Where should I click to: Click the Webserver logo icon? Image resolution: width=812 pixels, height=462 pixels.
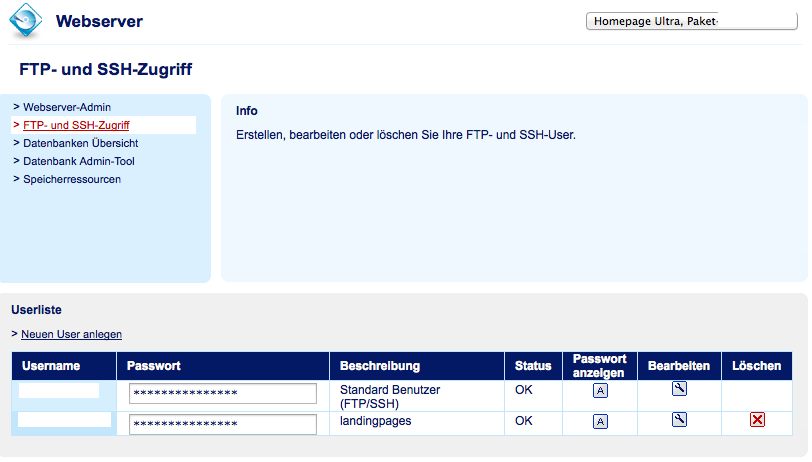(x=27, y=22)
